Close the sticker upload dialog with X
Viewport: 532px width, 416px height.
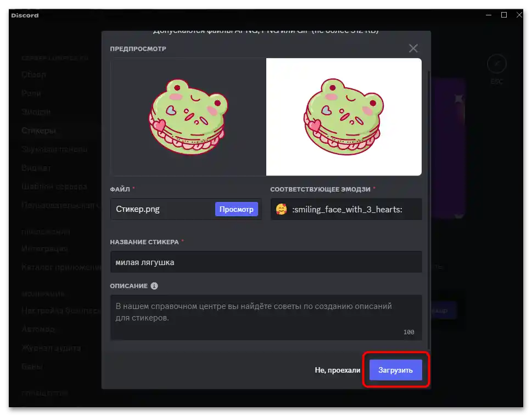(x=413, y=48)
